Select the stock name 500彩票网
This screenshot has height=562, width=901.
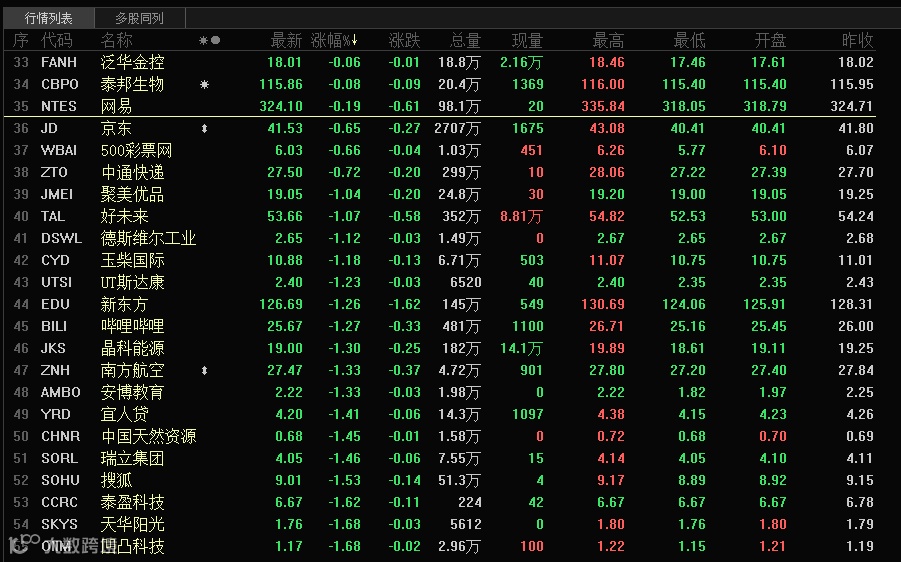(136, 151)
